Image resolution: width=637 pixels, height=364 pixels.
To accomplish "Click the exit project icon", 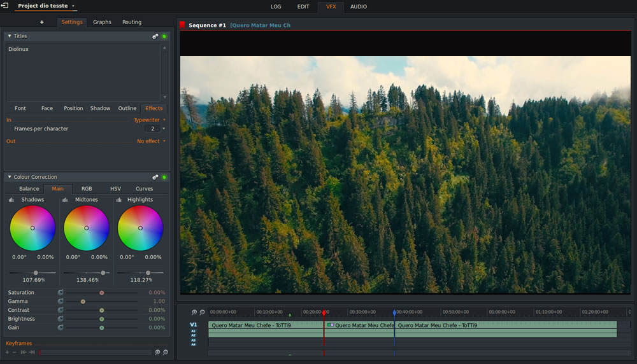I will [x=5, y=6].
